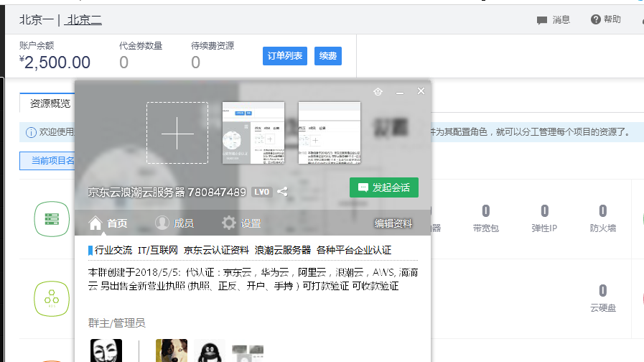The image size is (644, 362).
Task: Click the group name 京东云浪潮云服务器 780847489
Action: (167, 192)
